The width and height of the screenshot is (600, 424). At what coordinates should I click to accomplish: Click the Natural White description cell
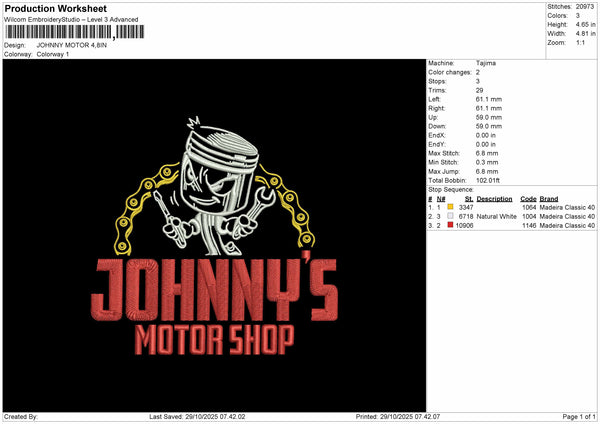pos(497,217)
